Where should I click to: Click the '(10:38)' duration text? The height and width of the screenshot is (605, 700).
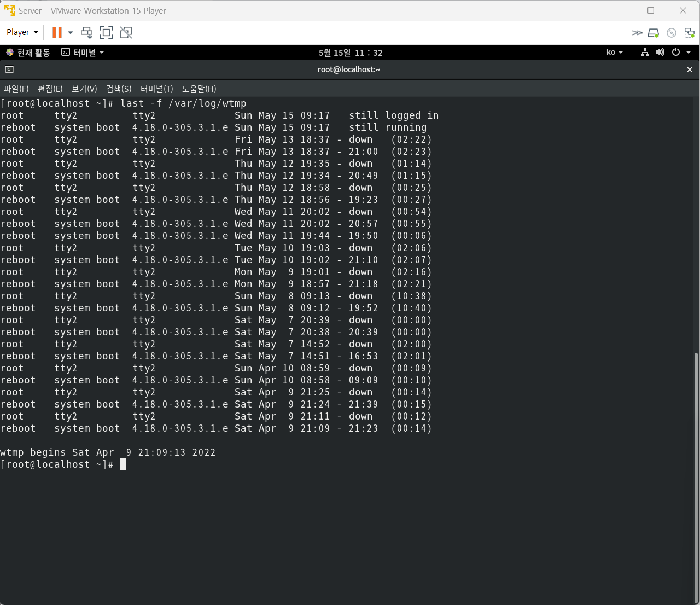[x=412, y=296]
